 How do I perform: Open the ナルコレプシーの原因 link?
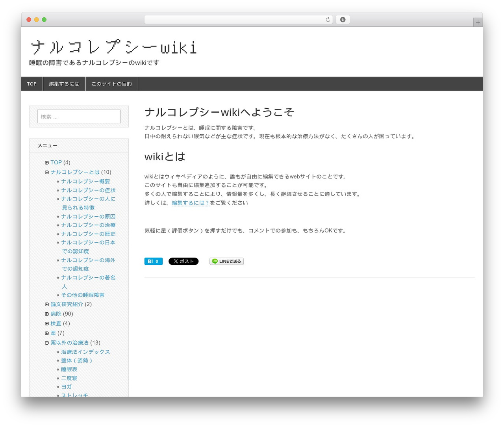pos(88,217)
